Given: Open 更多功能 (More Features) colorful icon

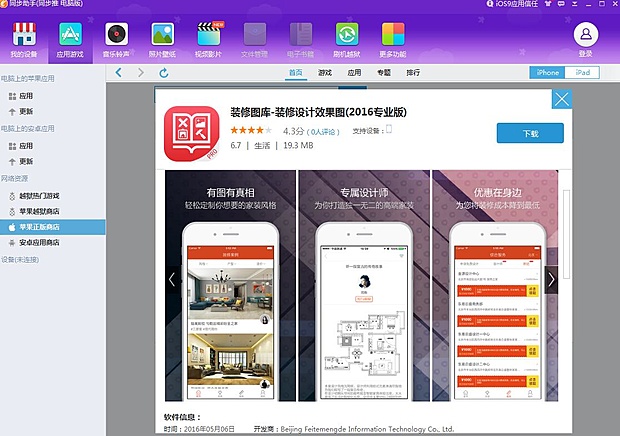Looking at the screenshot, I should tap(393, 38).
